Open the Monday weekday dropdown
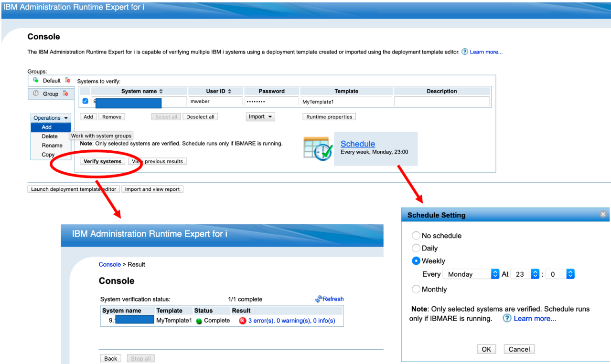The height and width of the screenshot is (364, 611). click(471, 274)
